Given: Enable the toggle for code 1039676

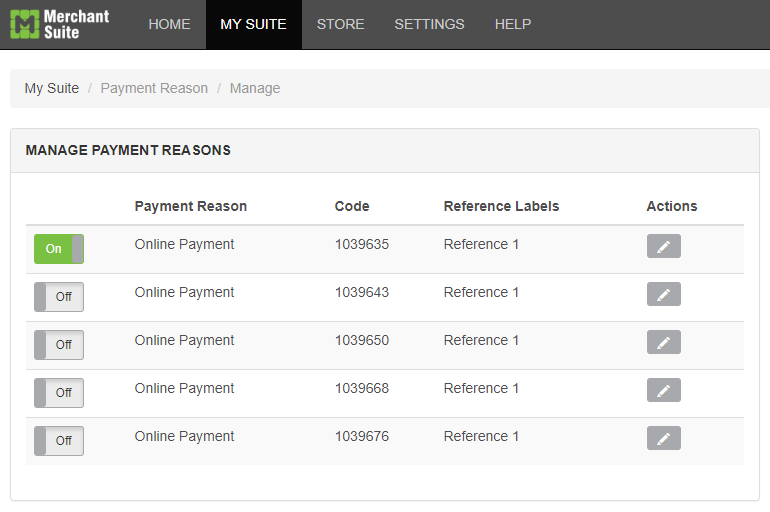Looking at the screenshot, I should click(59, 441).
